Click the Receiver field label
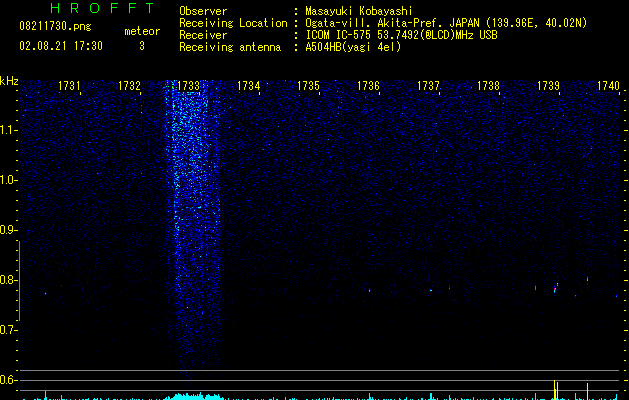This screenshot has height=400, width=629. pos(203,35)
